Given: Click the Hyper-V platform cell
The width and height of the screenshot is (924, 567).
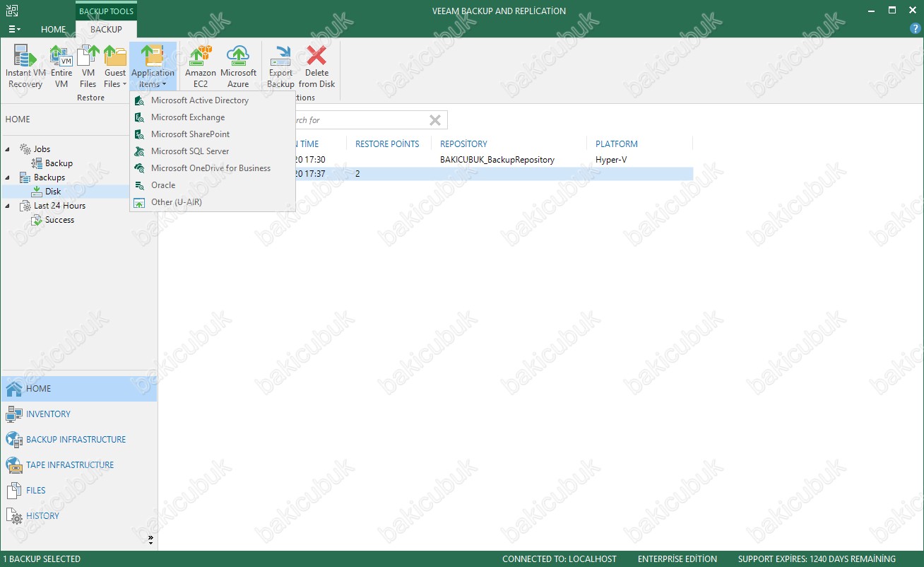Looking at the screenshot, I should 611,160.
